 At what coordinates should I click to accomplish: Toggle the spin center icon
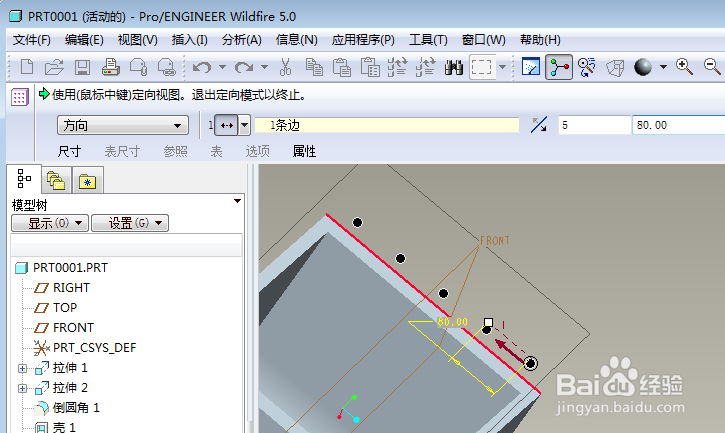[x=559, y=68]
